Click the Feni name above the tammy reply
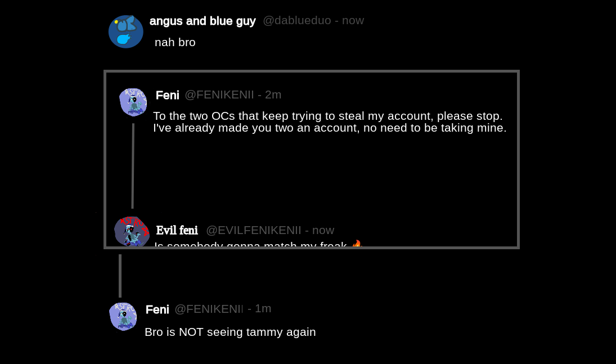This screenshot has height=364, width=616. pos(157,309)
